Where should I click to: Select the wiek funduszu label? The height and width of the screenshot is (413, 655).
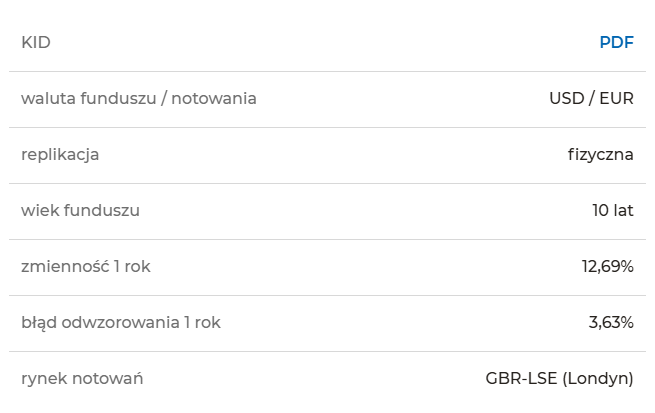point(80,210)
